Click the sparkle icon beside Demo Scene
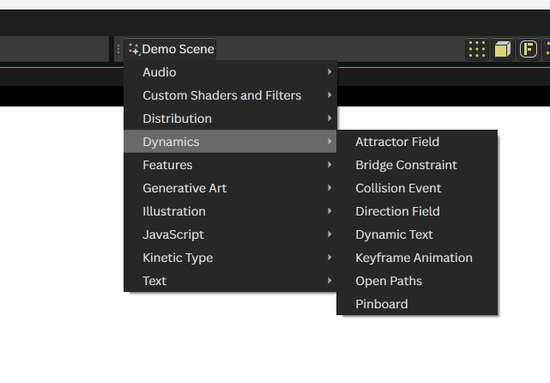The width and height of the screenshot is (550, 383). 134,49
